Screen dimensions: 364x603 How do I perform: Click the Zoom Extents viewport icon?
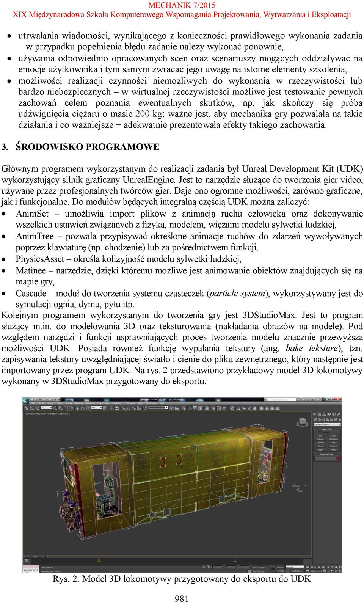pos(336,567)
